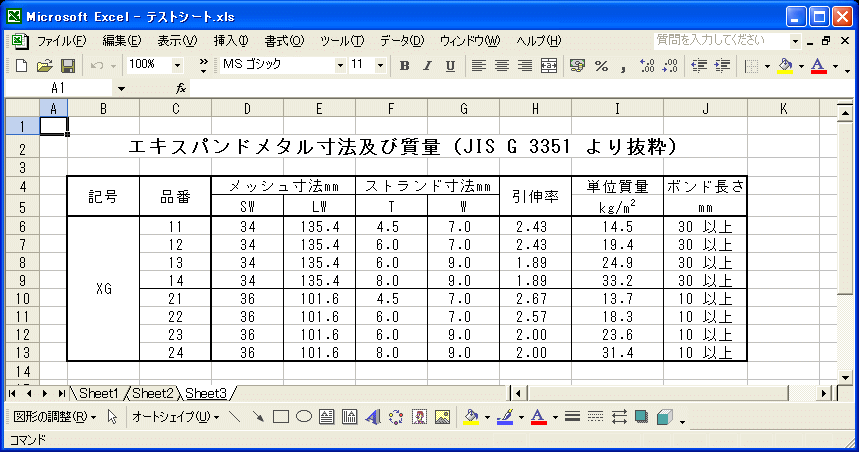859x452 pixels.
Task: Click the Merge and Center icon
Action: pyautogui.click(x=548, y=66)
